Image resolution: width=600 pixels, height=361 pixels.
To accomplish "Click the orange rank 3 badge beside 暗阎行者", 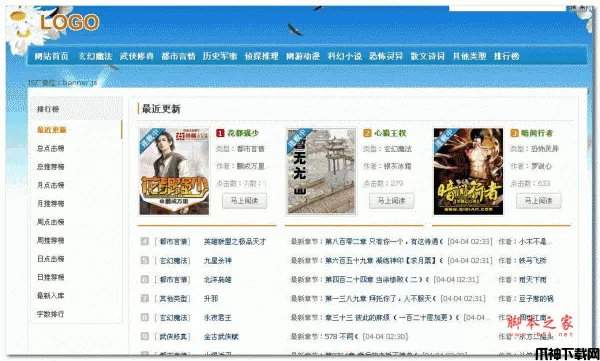I will click(x=514, y=133).
